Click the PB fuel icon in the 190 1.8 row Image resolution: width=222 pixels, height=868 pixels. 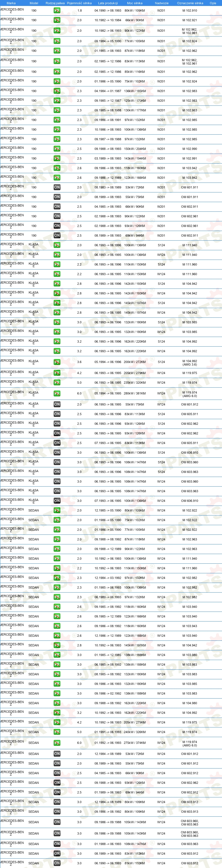(57, 10)
